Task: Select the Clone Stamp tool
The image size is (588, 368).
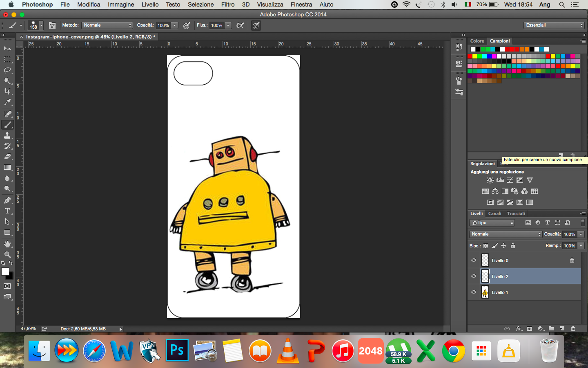Action: point(7,135)
